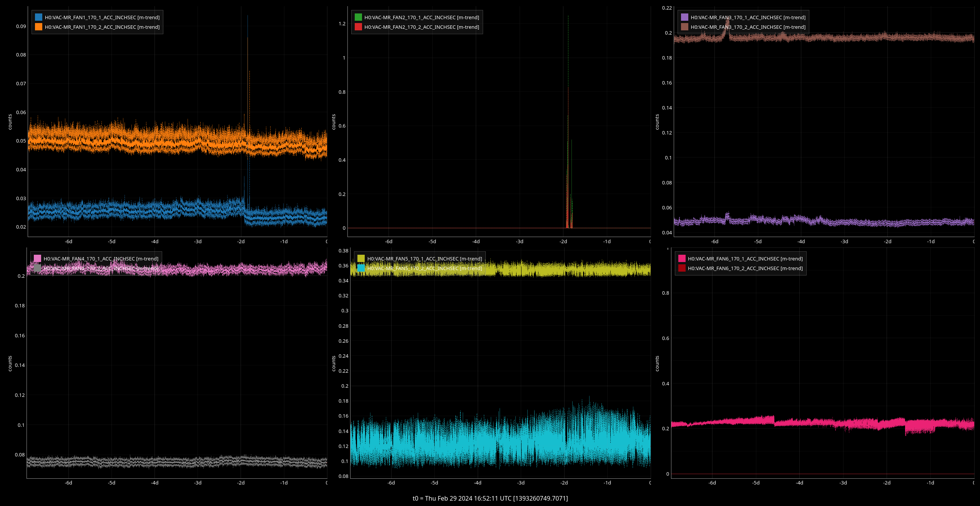Click the 0.2 y-axis tick of the FAN4 plot
980x506 pixels.
coord(21,276)
